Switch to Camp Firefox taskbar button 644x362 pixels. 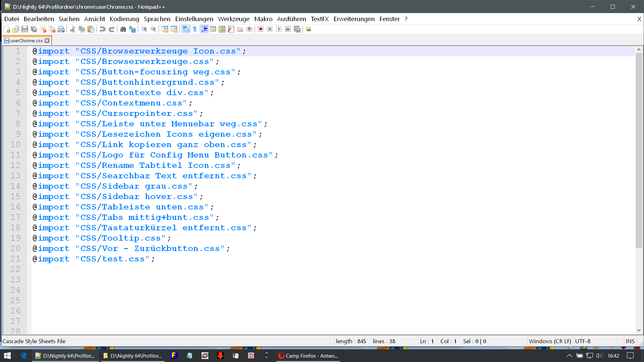(x=308, y=356)
